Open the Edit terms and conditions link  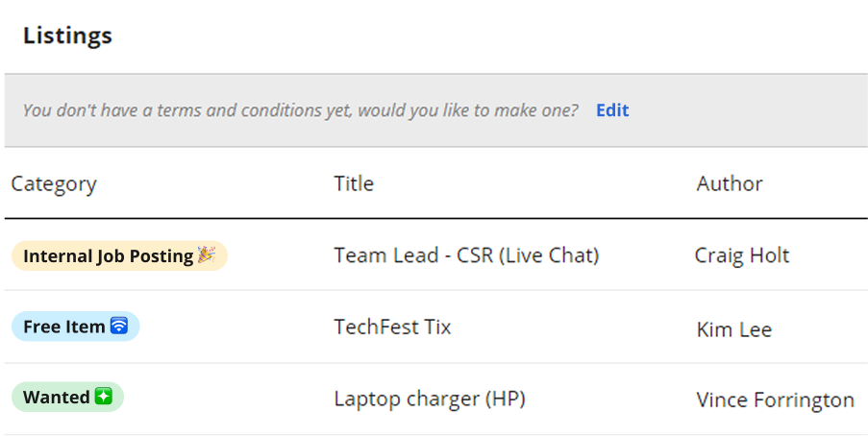(612, 110)
